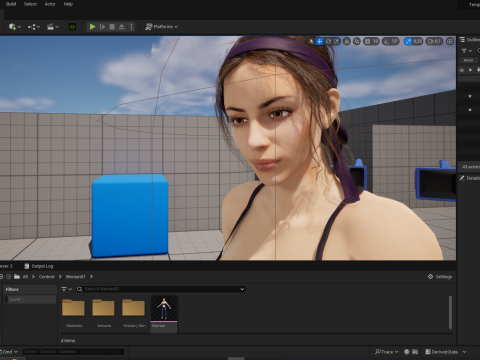Click the second icon right of Trace
Screen dimensions: 480x360
pyautogui.click(x=415, y=352)
